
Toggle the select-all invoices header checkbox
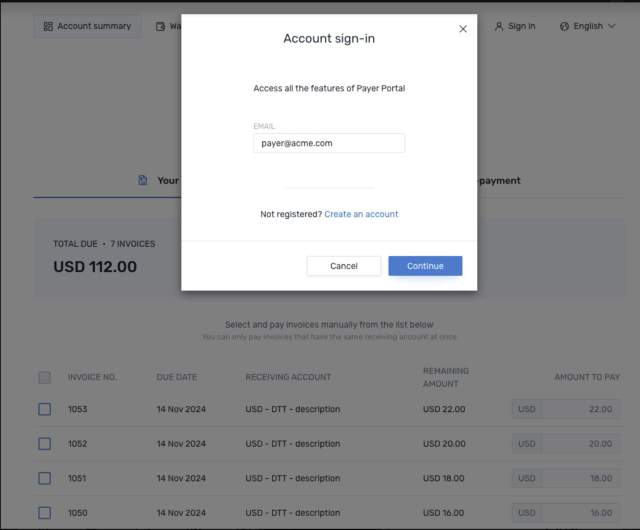coord(44,377)
